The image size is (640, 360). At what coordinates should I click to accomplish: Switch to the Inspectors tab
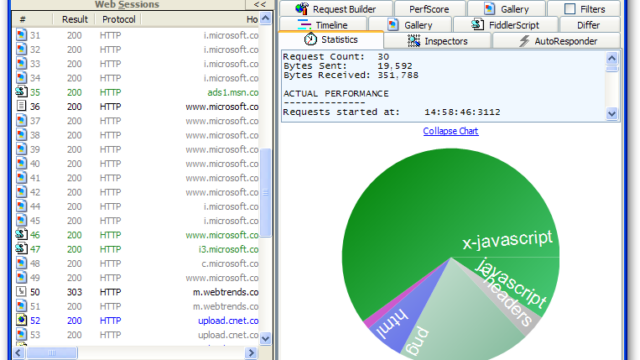(x=437, y=41)
